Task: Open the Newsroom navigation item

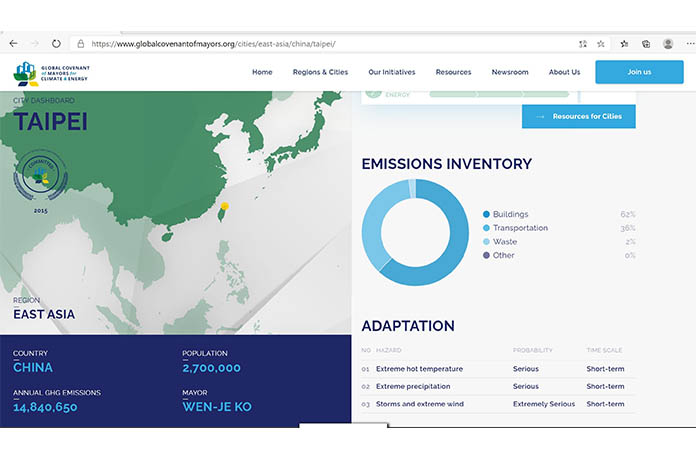Action: click(x=509, y=72)
